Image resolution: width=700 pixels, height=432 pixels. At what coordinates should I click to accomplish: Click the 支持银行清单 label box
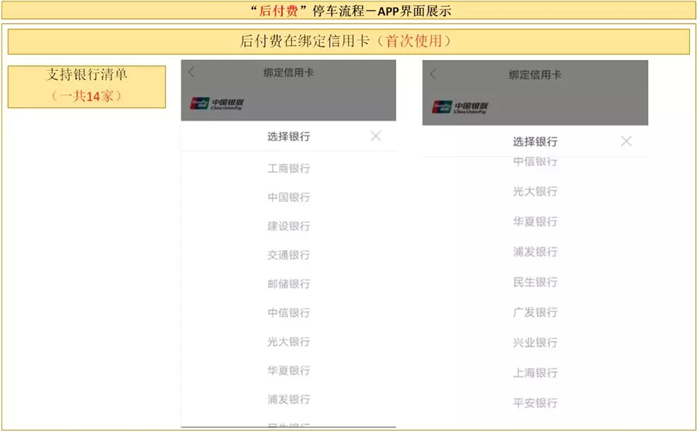(87, 87)
